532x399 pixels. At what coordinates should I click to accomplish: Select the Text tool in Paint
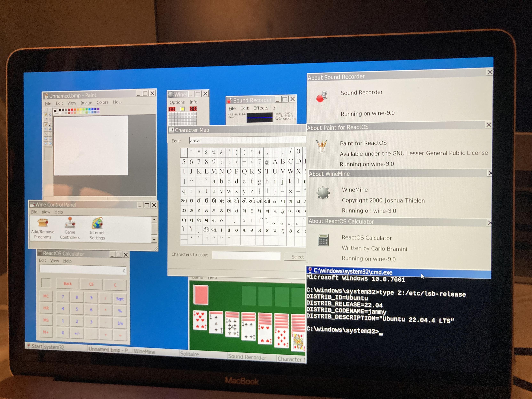pos(50,129)
